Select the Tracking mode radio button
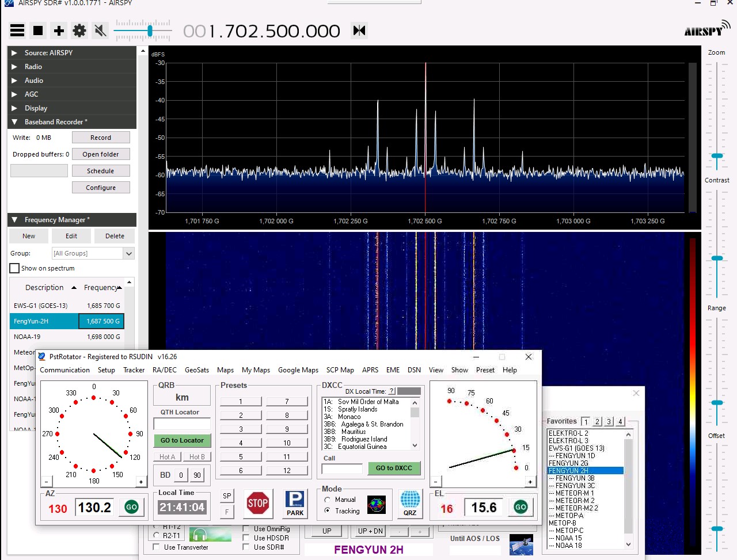 pyautogui.click(x=327, y=511)
